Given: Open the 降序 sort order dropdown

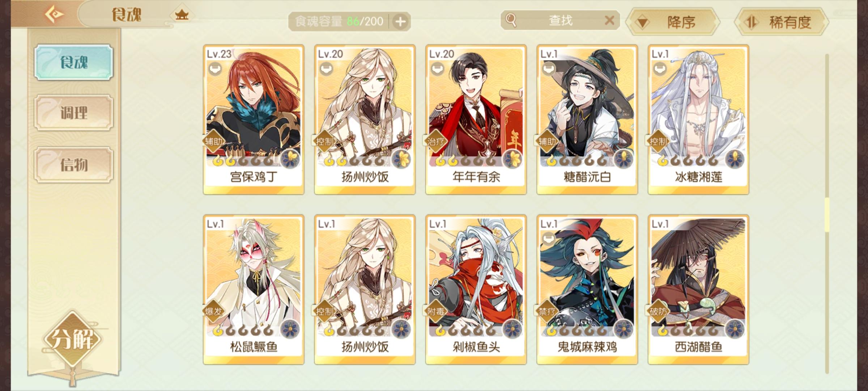Looking at the screenshot, I should pyautogui.click(x=673, y=22).
